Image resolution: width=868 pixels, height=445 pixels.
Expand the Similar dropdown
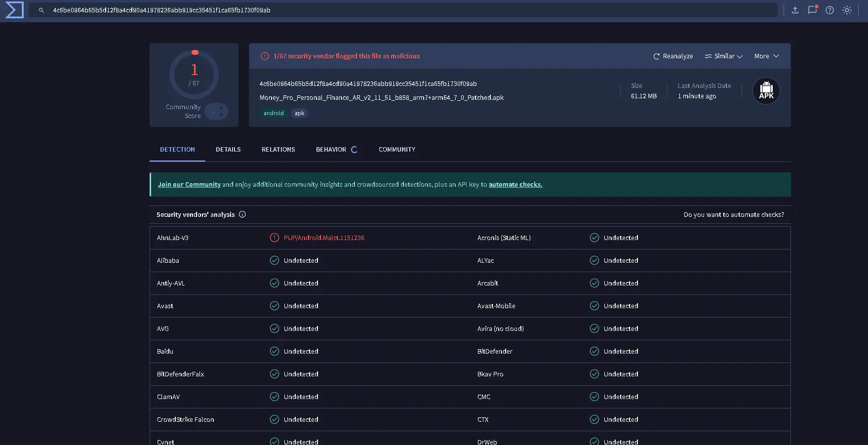(723, 56)
